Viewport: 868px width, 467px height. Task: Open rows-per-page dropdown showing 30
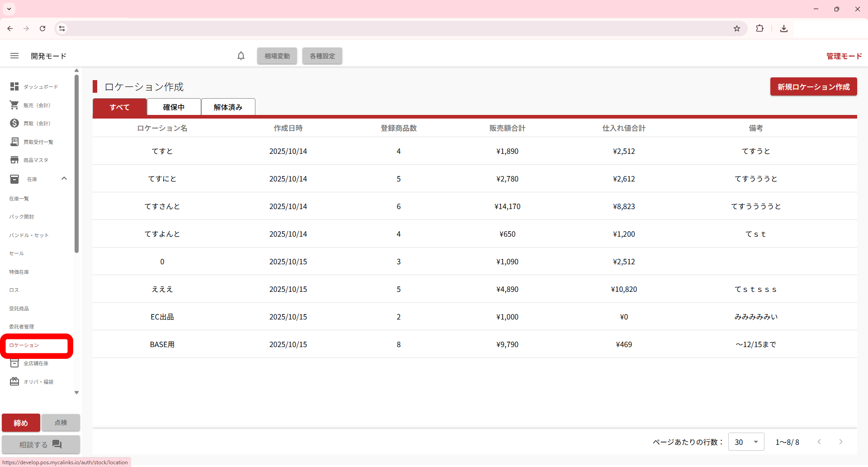click(746, 442)
